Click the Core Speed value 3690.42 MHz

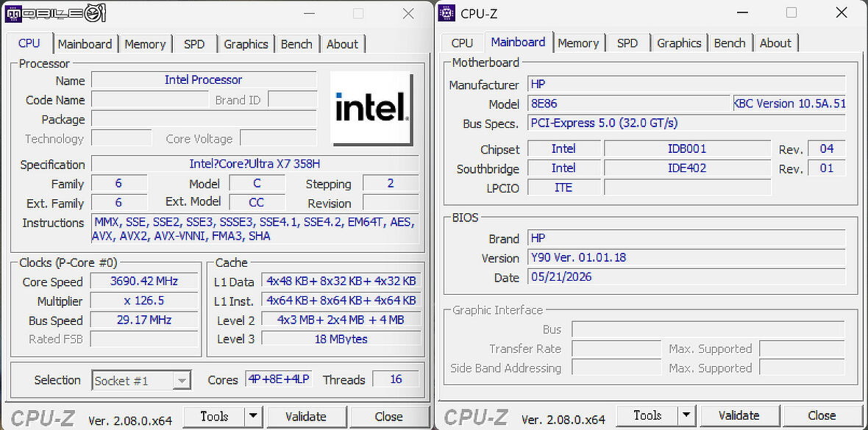click(144, 281)
